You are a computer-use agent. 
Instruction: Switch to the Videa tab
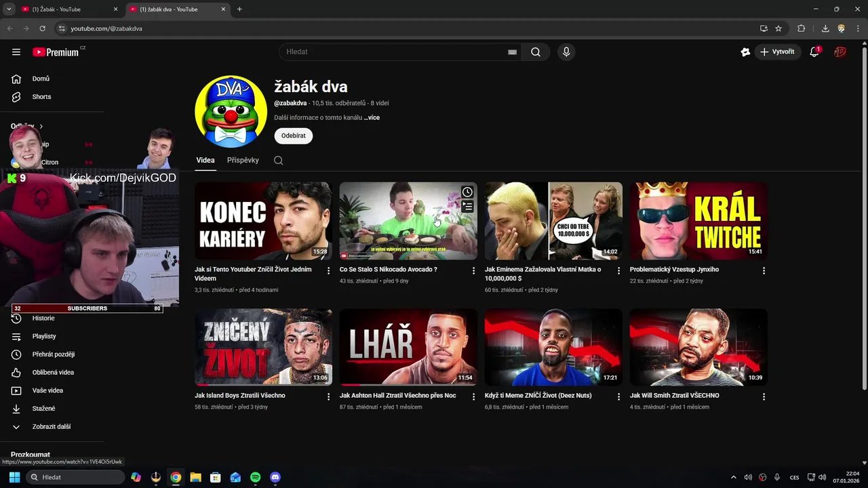point(205,160)
